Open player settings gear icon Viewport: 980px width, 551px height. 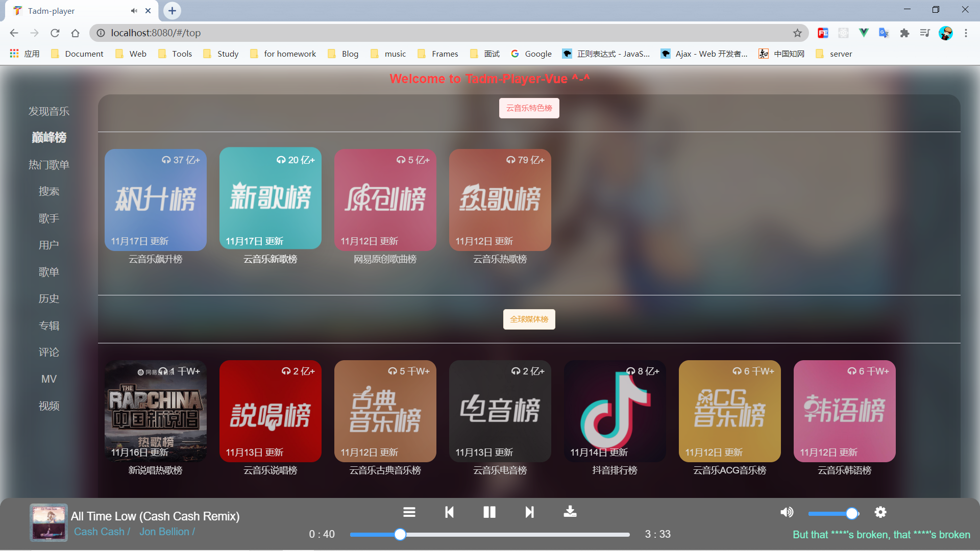coord(880,512)
